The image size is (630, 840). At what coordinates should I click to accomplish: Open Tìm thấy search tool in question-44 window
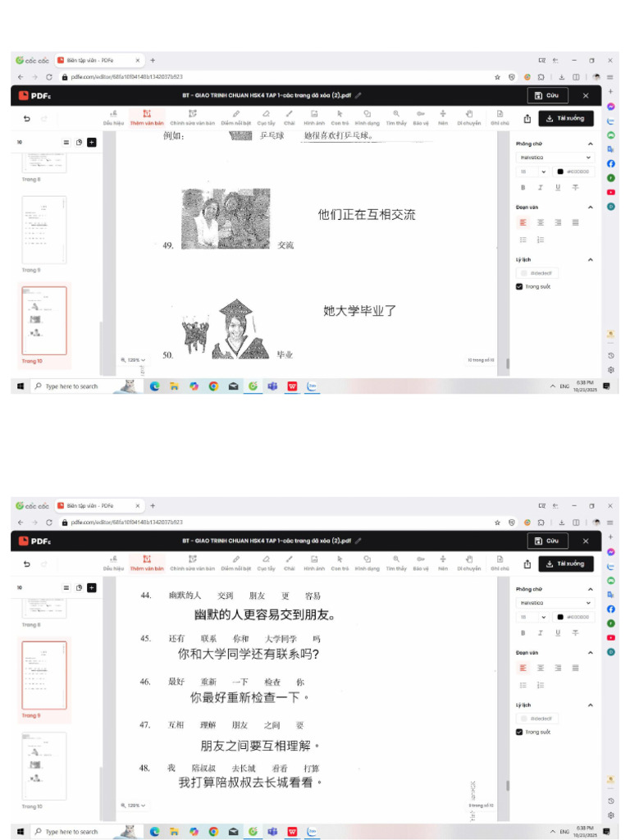pos(396,563)
